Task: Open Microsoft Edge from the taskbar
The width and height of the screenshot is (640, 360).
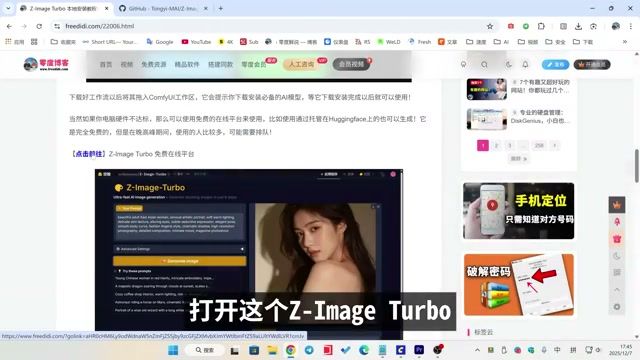Action: [x=364, y=350]
